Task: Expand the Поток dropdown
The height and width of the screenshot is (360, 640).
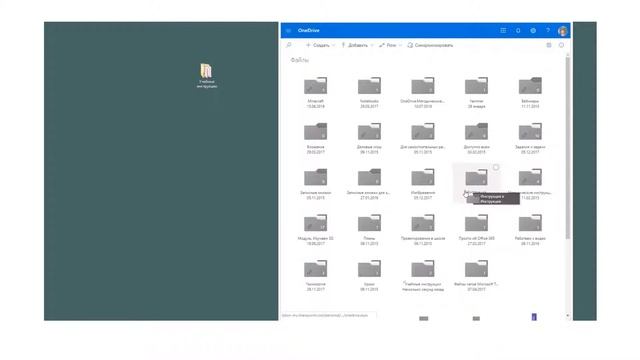Action: coord(390,45)
